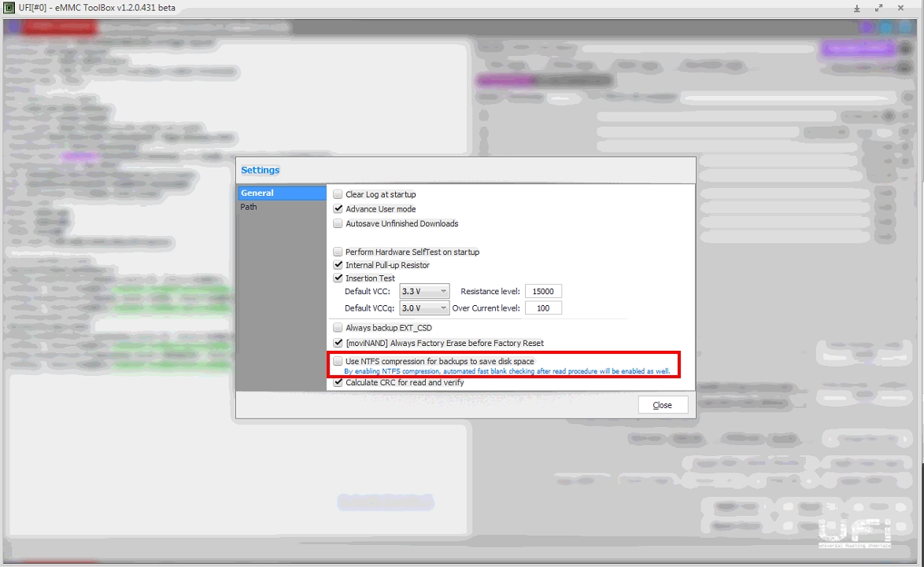Click the 'By enabling NTFS compression' note
924x567 pixels.
point(507,371)
